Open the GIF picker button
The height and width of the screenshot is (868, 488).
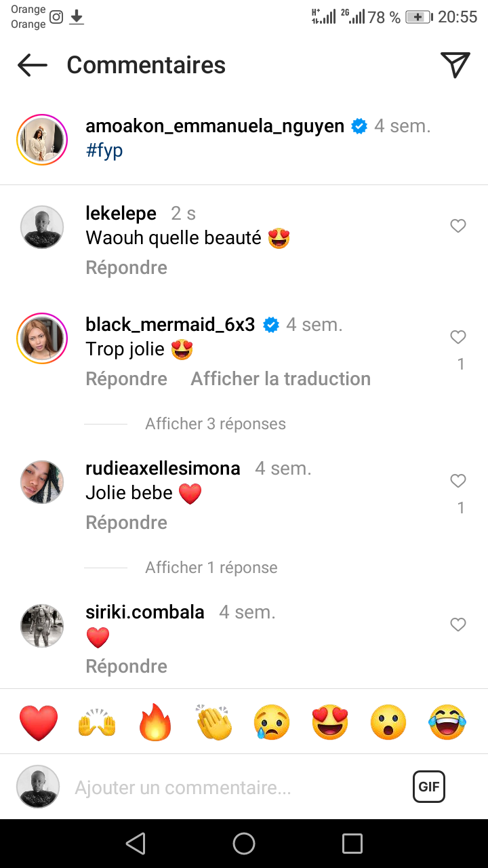coord(429,787)
